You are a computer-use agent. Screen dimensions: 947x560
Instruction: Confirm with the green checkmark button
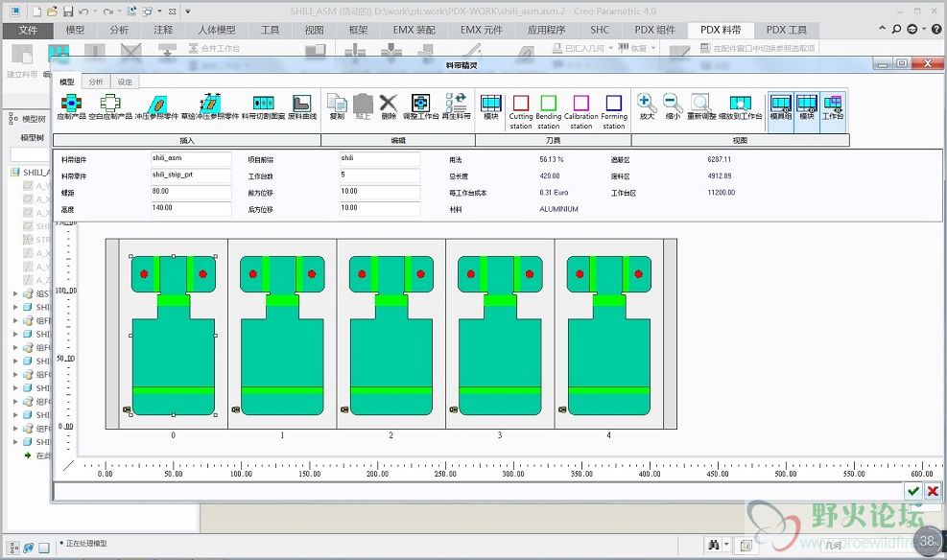pos(913,491)
